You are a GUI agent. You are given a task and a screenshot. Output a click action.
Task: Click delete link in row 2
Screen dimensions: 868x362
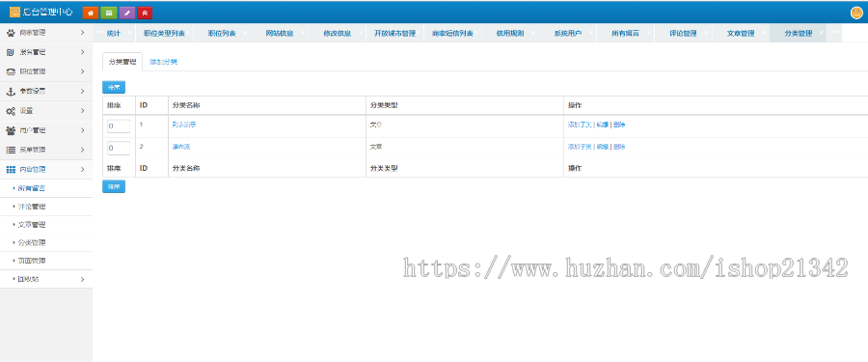click(619, 147)
